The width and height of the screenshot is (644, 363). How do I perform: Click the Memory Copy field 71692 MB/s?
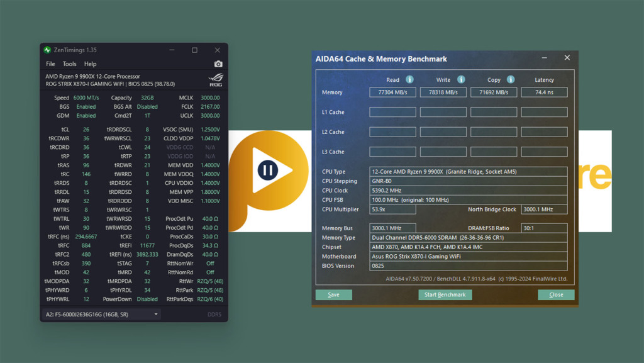pyautogui.click(x=494, y=92)
